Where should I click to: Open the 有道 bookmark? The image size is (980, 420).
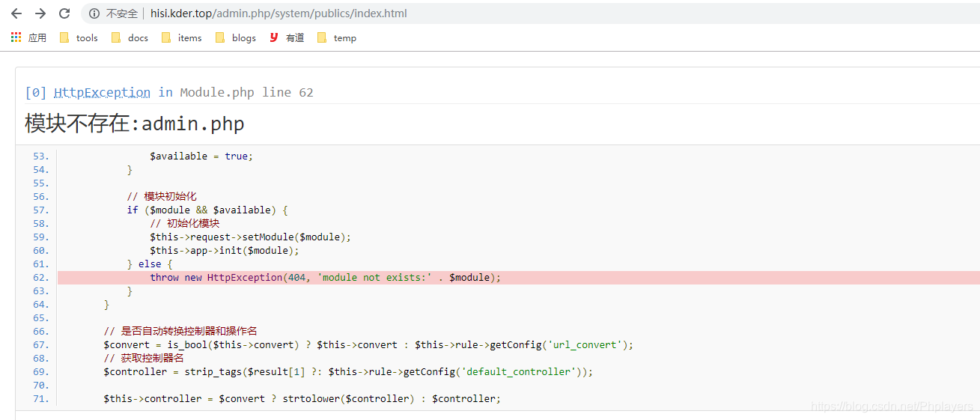(x=287, y=37)
